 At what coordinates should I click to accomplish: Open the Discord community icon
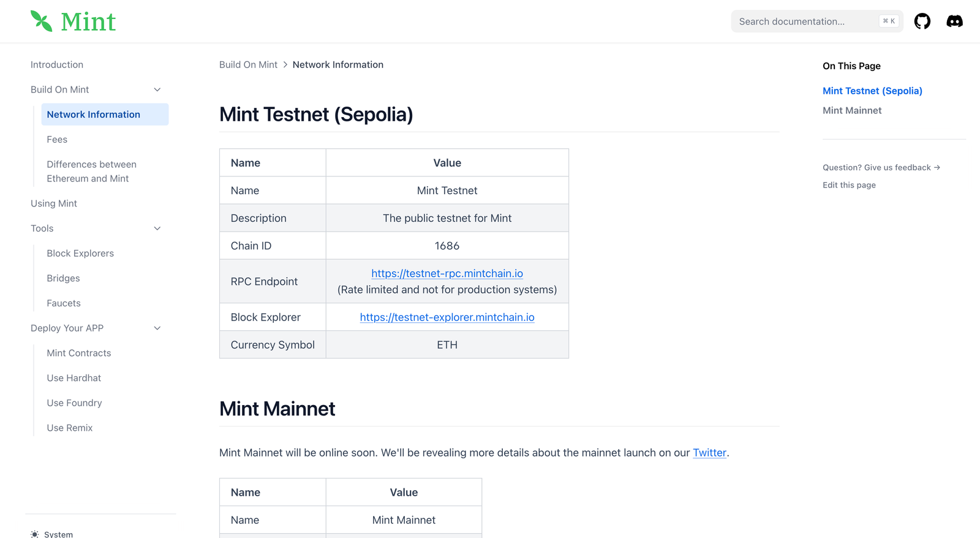point(954,21)
